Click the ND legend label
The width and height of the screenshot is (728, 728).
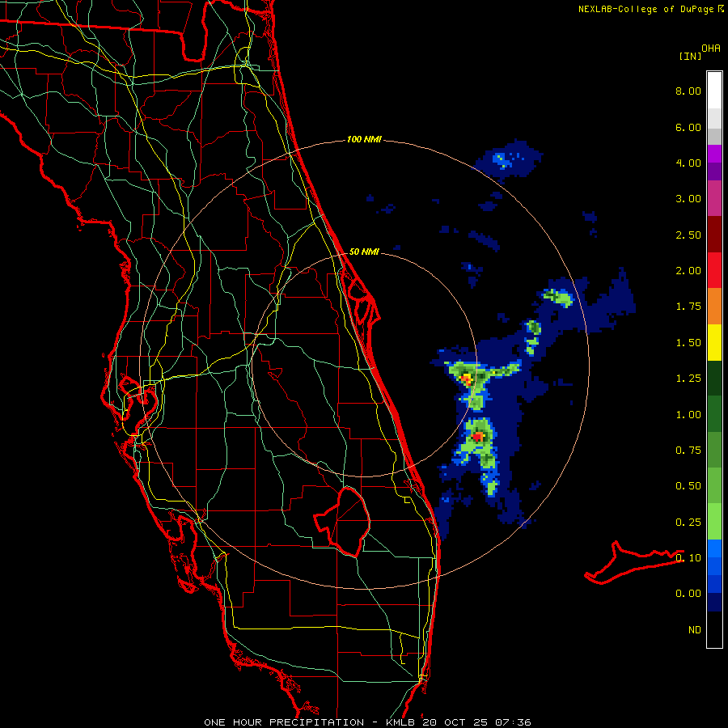[695, 630]
